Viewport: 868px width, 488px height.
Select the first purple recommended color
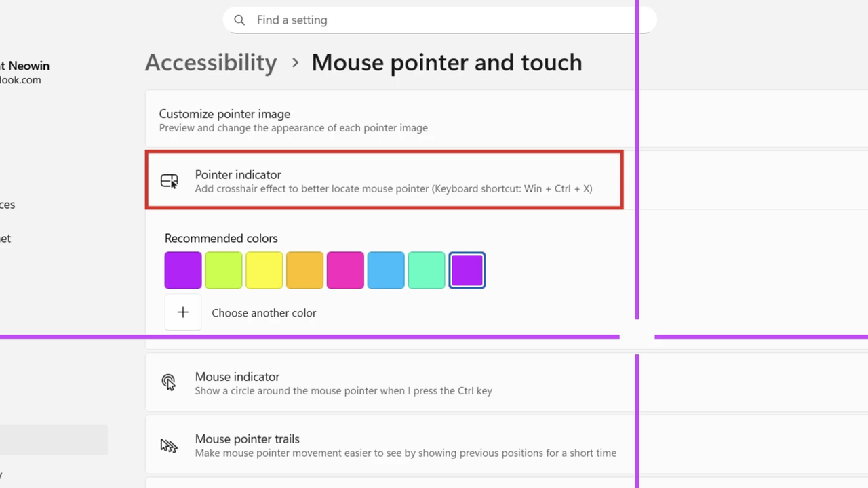tap(183, 270)
